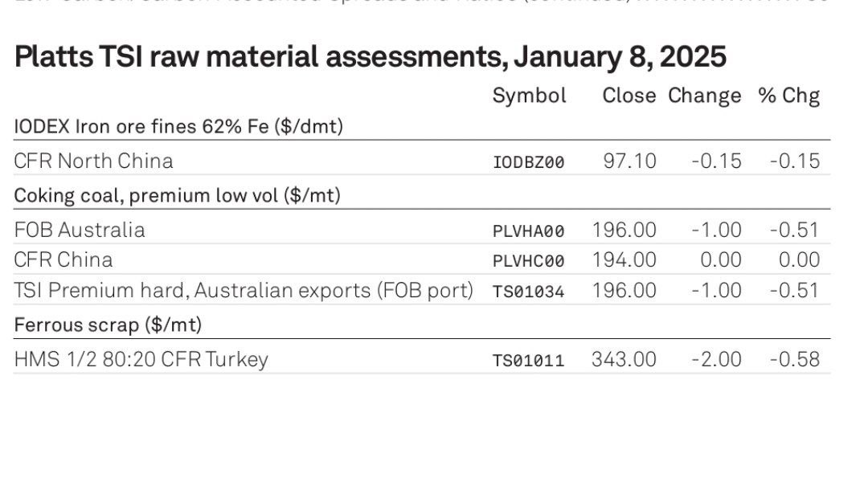Click the 343.00 close value

624,360
